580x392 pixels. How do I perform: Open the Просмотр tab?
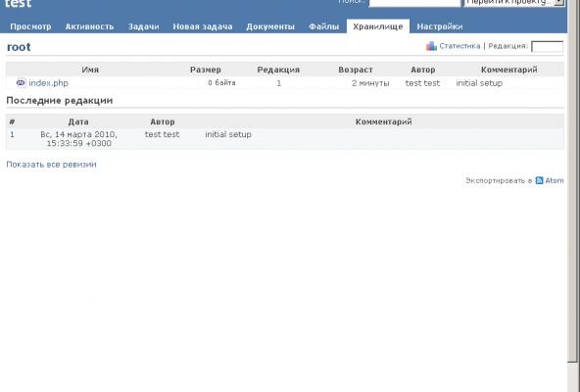[30, 26]
